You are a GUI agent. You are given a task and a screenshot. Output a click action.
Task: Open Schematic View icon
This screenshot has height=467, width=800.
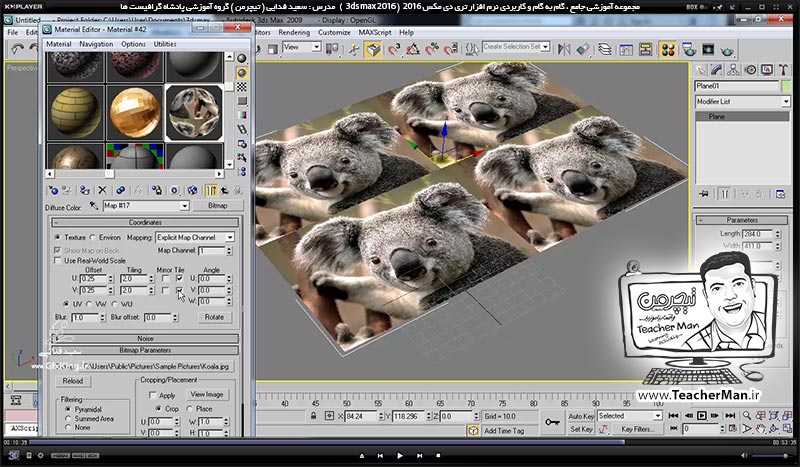(646, 50)
